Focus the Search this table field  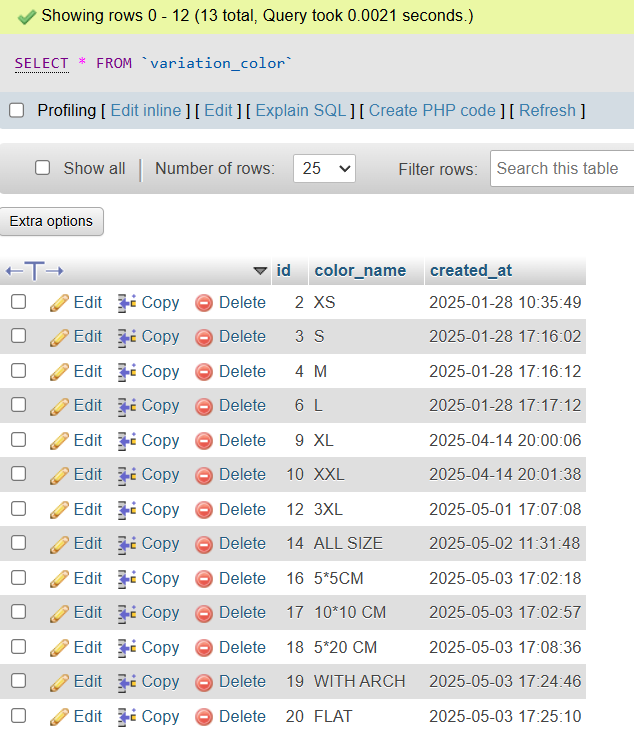point(564,169)
